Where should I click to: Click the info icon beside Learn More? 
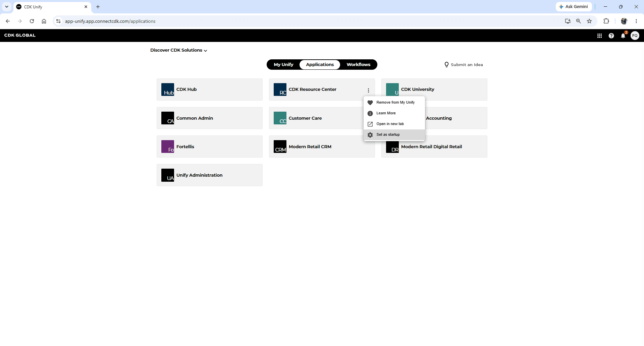tap(370, 113)
